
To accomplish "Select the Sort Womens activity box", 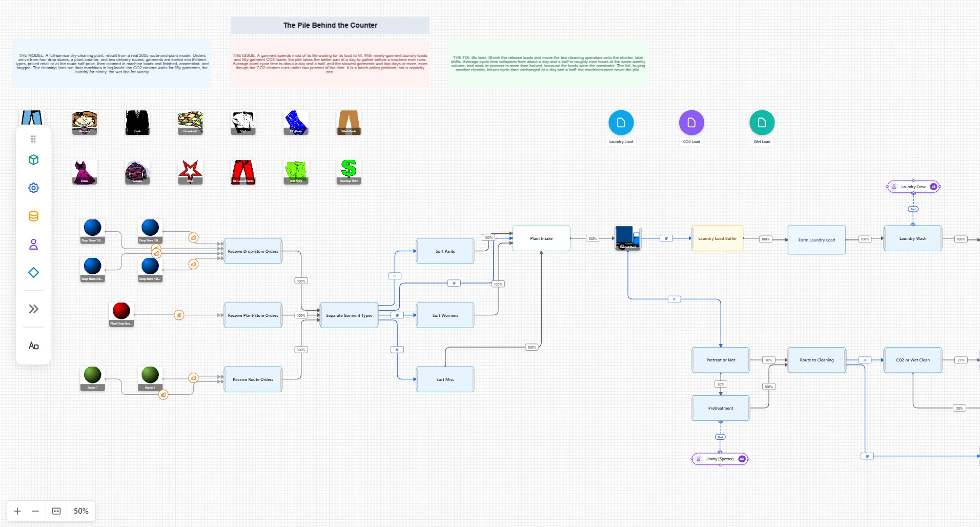I will [445, 315].
